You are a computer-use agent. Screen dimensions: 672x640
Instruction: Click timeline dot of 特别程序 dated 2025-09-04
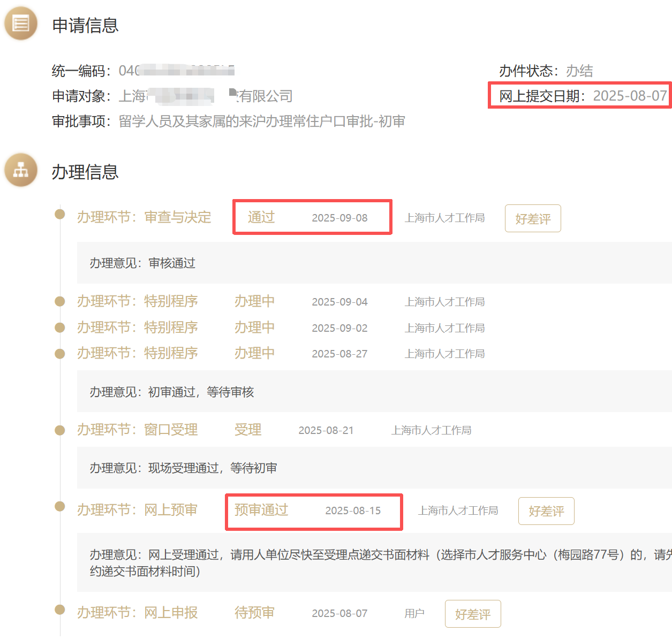click(x=60, y=301)
